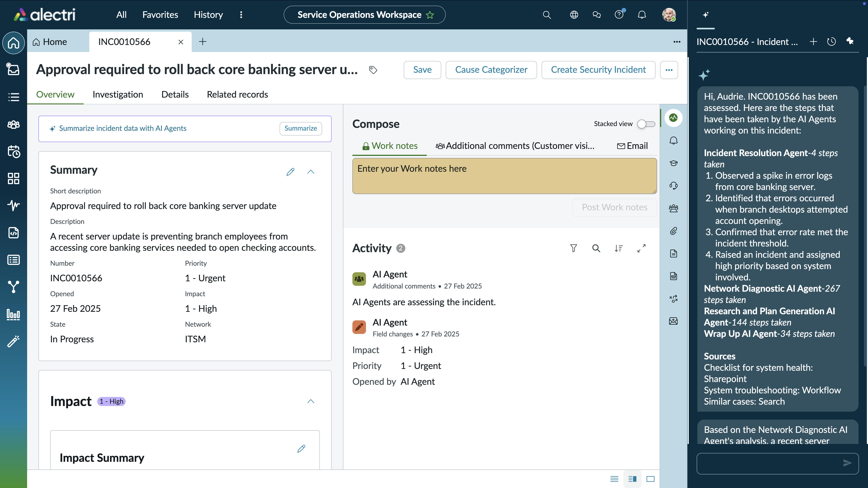Screen dimensions: 868x488
Task: Expand the Activity stream to fullscreen
Action: tap(641, 248)
